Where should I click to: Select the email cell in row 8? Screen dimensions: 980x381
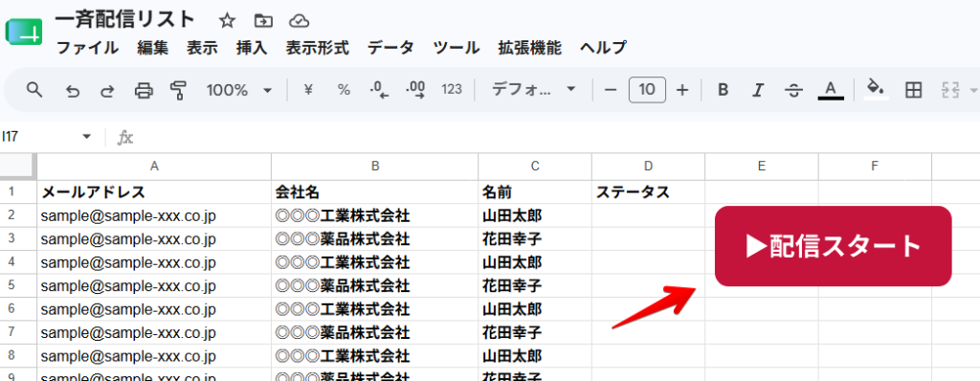[154, 356]
